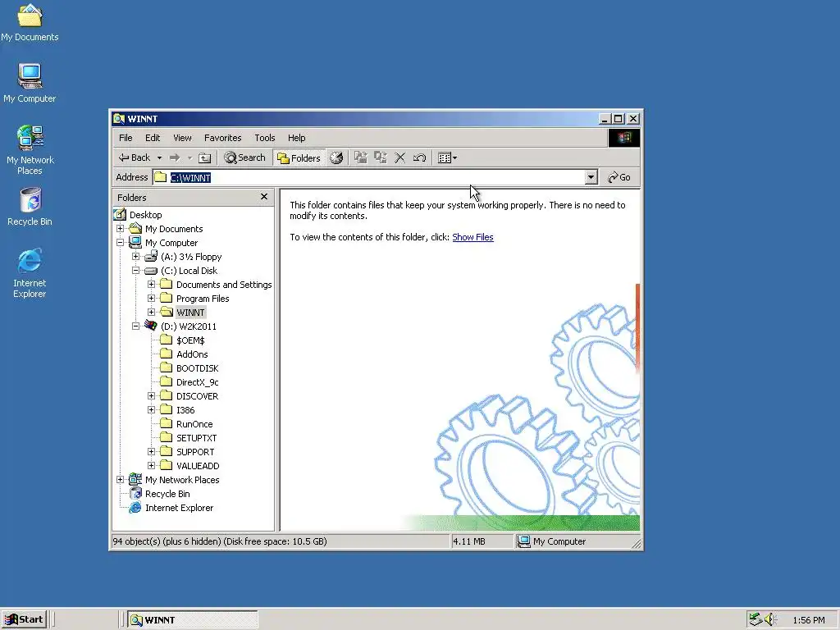Open the Edit menu
The image size is (840, 630).
(x=153, y=138)
